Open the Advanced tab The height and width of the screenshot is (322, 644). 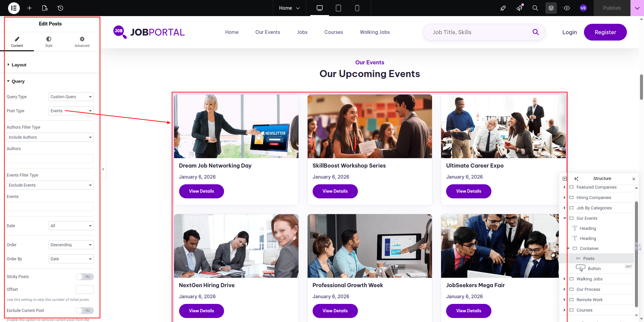pos(82,42)
